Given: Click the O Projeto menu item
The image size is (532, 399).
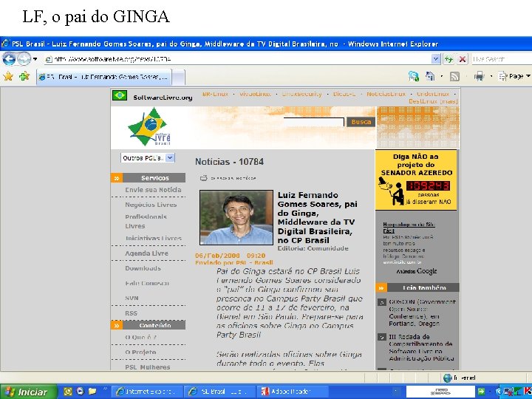Looking at the screenshot, I should pos(140,352).
